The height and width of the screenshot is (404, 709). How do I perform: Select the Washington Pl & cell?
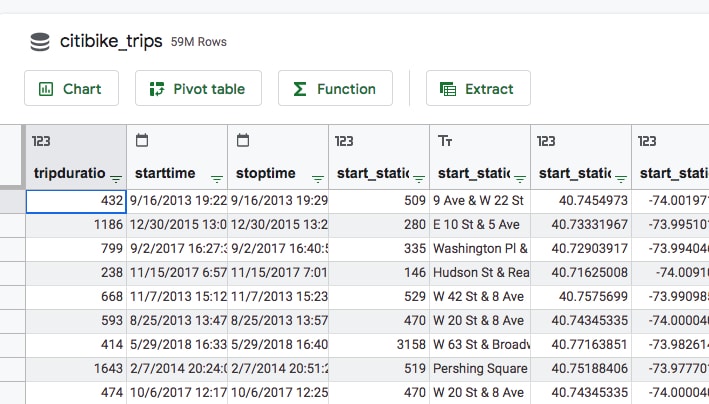click(x=480, y=249)
